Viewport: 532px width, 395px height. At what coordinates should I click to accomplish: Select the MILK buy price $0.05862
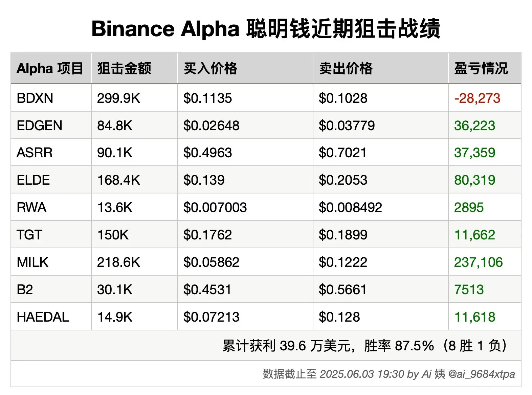point(211,262)
